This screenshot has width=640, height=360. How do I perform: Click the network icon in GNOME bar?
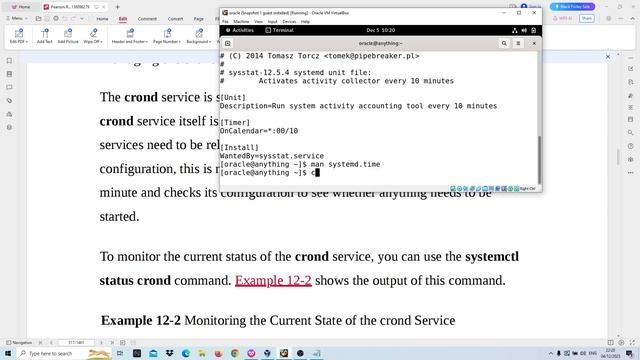pos(515,30)
